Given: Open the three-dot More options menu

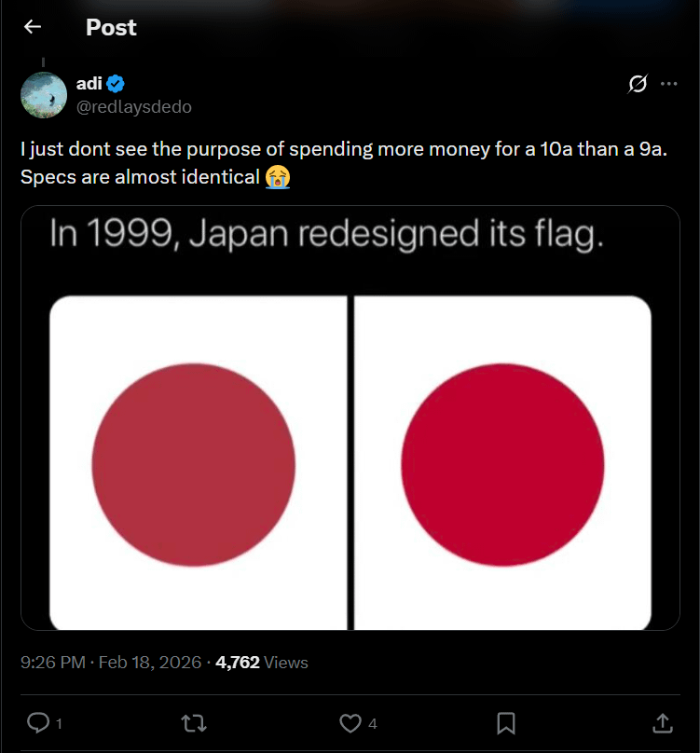Looking at the screenshot, I should click(668, 84).
